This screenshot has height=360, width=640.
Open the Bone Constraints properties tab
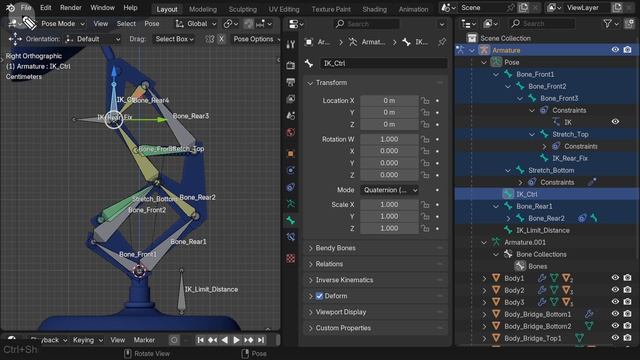coord(291,237)
